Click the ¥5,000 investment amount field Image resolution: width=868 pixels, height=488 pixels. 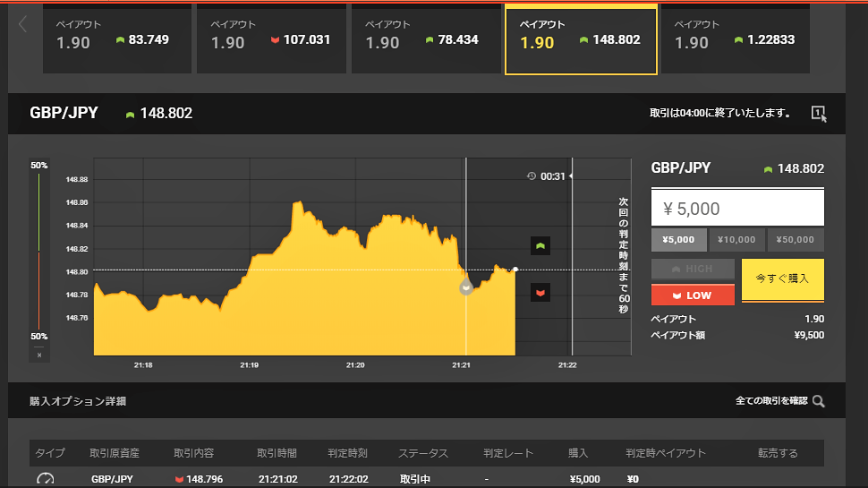coord(736,209)
